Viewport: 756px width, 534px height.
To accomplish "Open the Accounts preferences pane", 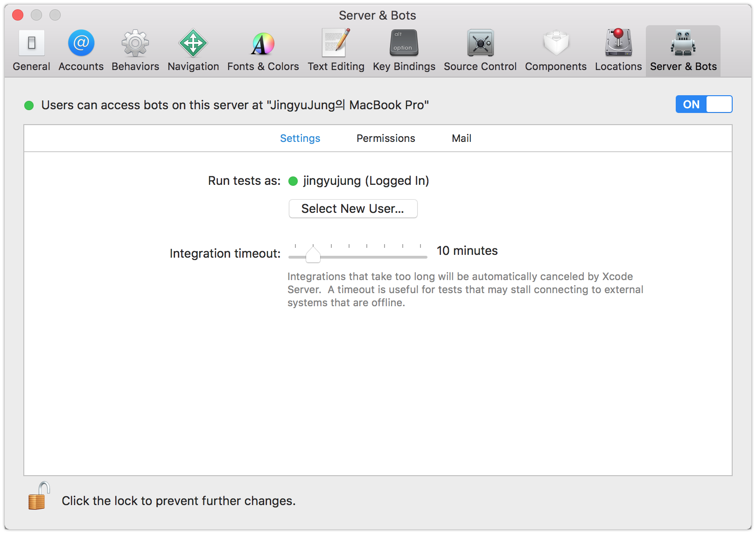I will 81,50.
